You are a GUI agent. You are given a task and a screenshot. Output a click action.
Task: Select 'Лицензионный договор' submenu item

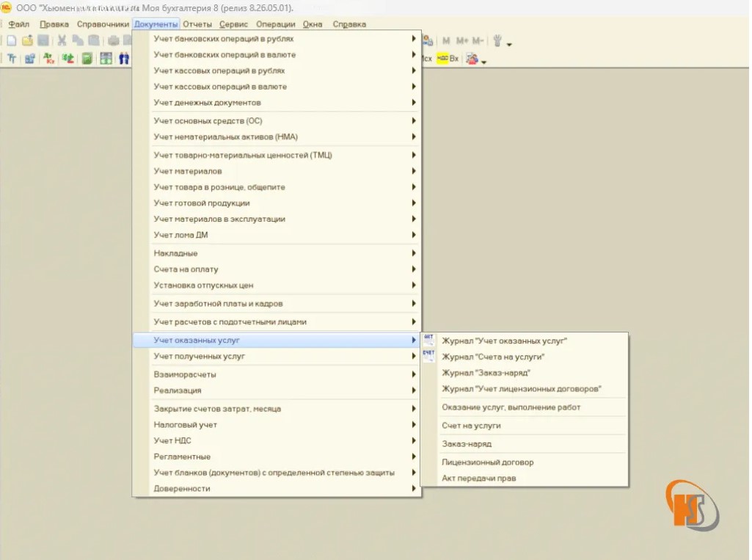pyautogui.click(x=525, y=462)
